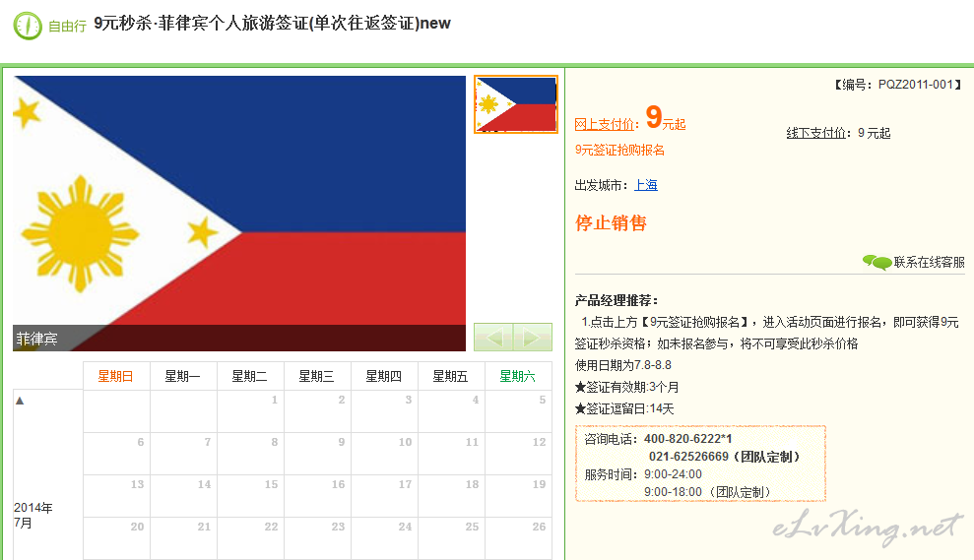The image size is (974, 560).
Task: Open the 9元签证抢购报名 link
Action: coord(619,150)
